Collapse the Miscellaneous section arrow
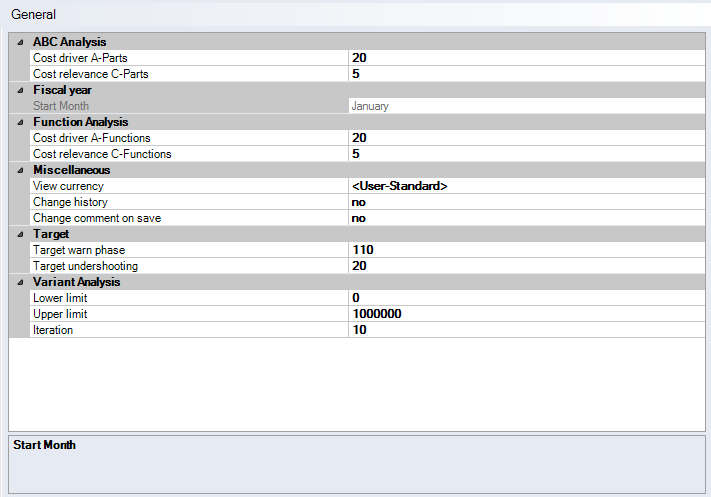The image size is (711, 497). coord(20,170)
